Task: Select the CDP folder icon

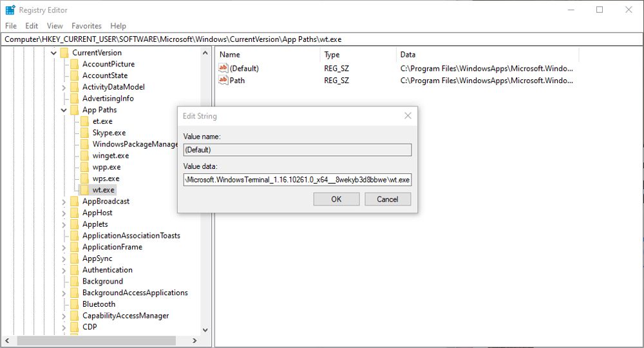Action: coord(74,327)
